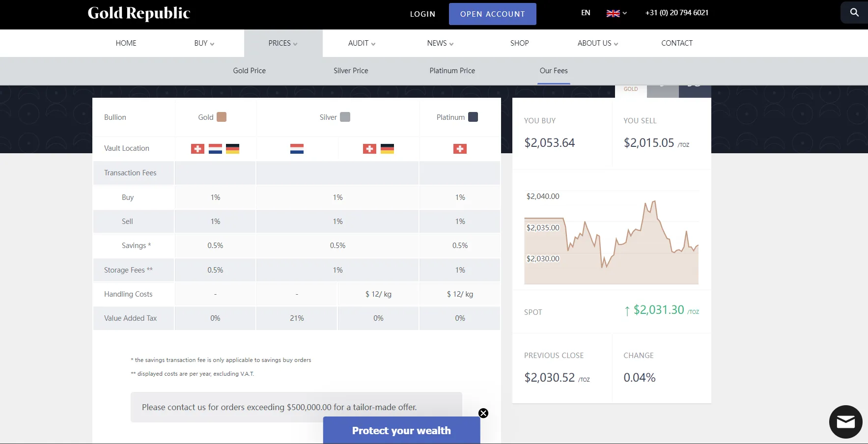Select the Silver Price submenu link
The height and width of the screenshot is (444, 868).
point(351,71)
